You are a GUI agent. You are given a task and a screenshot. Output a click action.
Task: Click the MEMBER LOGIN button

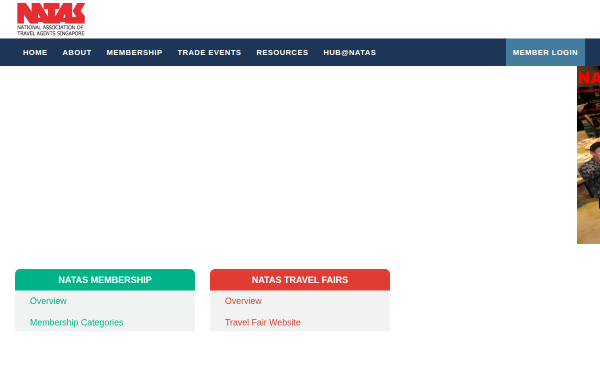(545, 52)
